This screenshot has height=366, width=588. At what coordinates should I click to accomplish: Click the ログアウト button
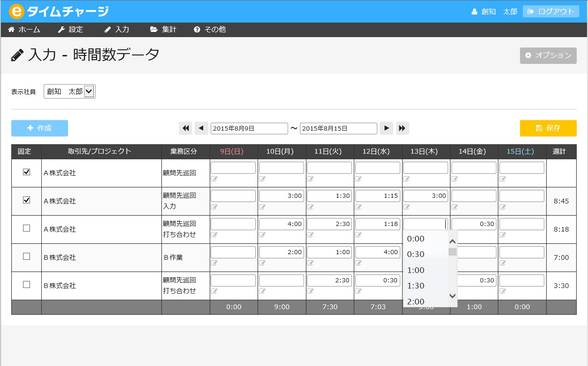click(x=550, y=12)
